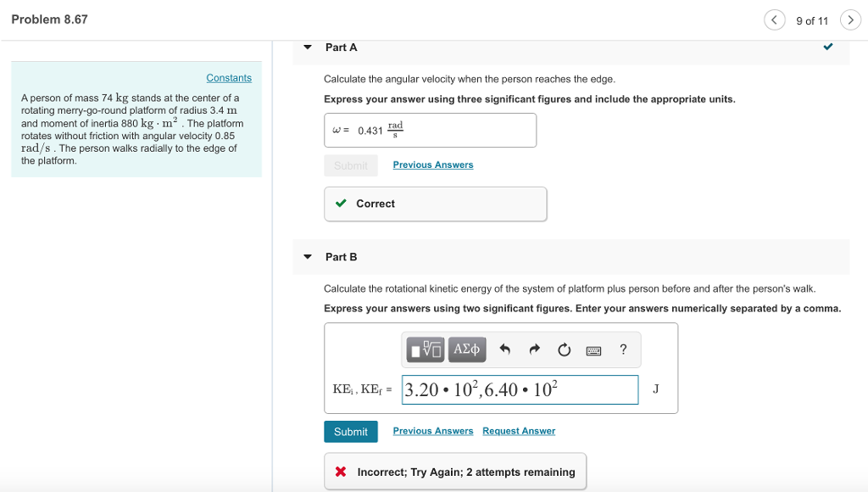868x492 pixels.
Task: Go to the next problem with right arrow
Action: pyautogui.click(x=850, y=19)
